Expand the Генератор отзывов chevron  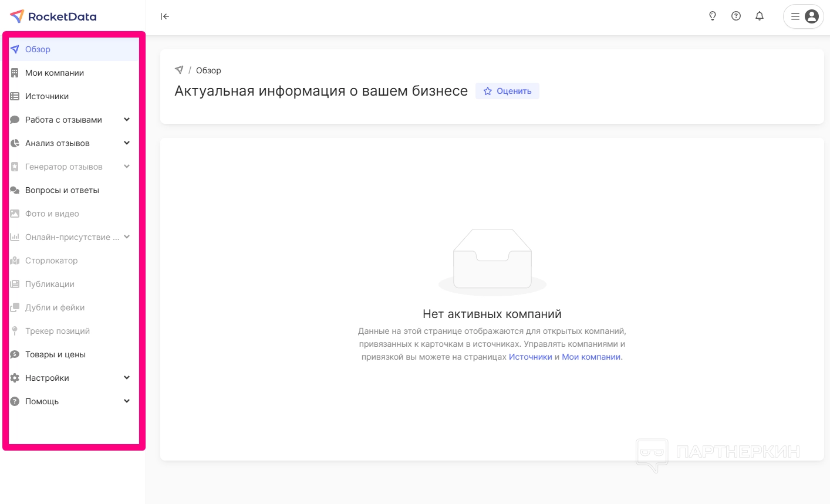(x=127, y=167)
